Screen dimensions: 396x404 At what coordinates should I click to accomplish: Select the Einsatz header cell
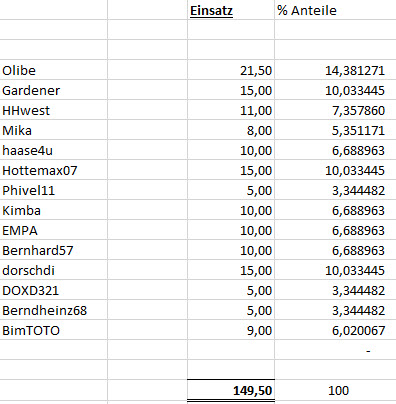[231, 10]
